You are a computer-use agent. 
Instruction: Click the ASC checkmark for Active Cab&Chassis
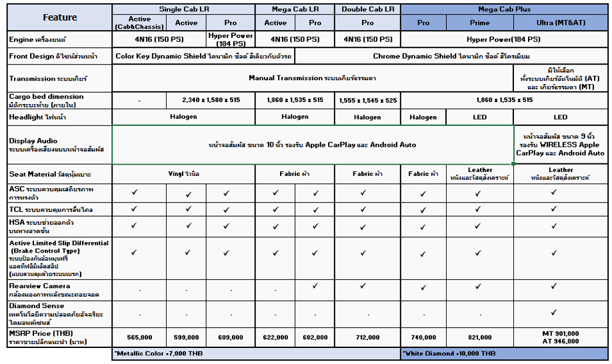135,192
